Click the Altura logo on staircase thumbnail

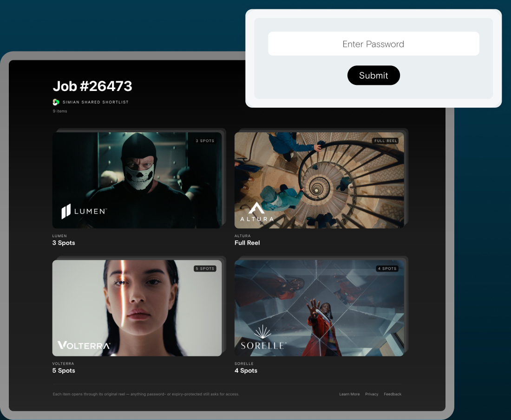pyautogui.click(x=257, y=212)
